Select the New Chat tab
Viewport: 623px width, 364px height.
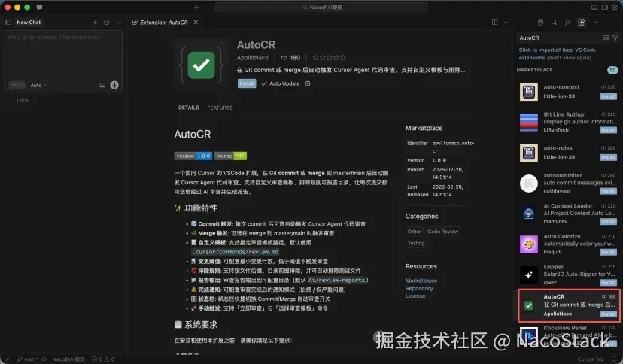click(x=29, y=23)
